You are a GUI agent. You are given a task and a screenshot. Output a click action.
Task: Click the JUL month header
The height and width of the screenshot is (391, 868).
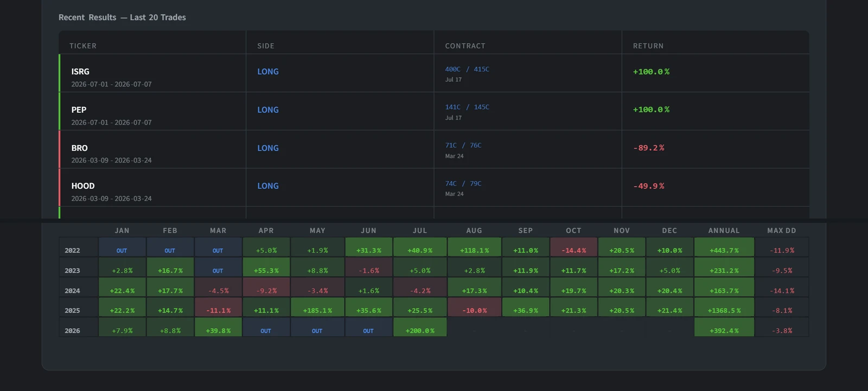pos(420,230)
